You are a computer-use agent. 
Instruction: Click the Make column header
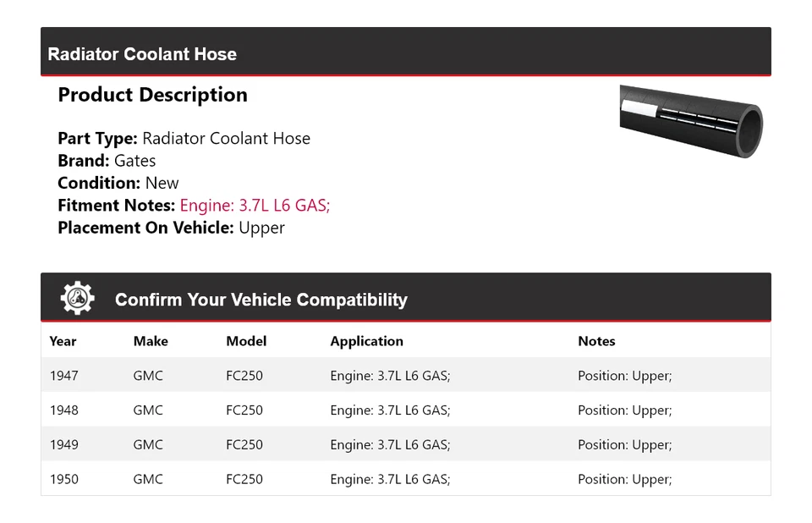[151, 341]
